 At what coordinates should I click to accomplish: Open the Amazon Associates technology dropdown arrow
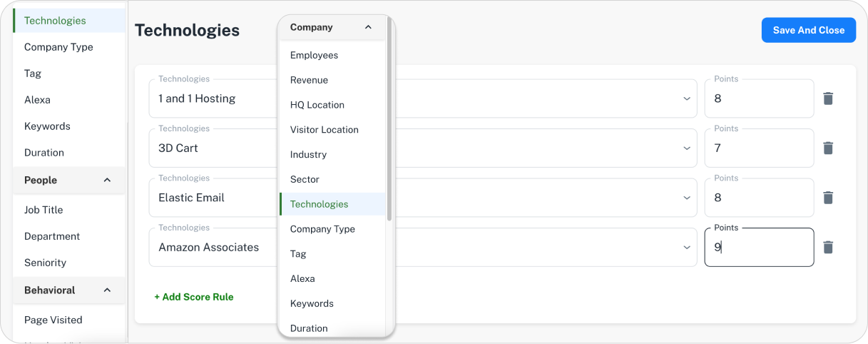point(686,247)
